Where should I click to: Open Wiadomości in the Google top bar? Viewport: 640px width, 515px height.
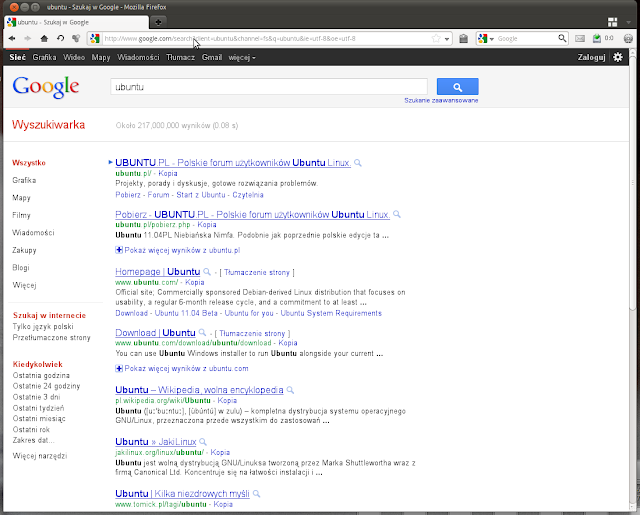coord(138,57)
